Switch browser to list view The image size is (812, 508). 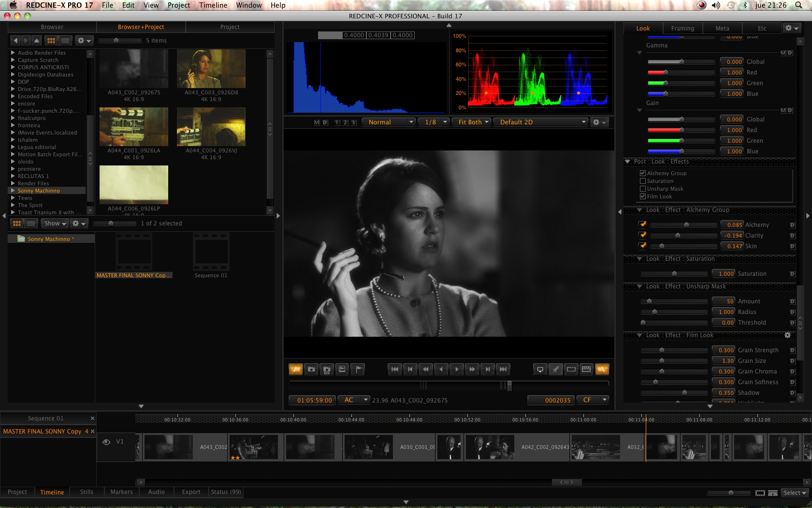tap(65, 41)
